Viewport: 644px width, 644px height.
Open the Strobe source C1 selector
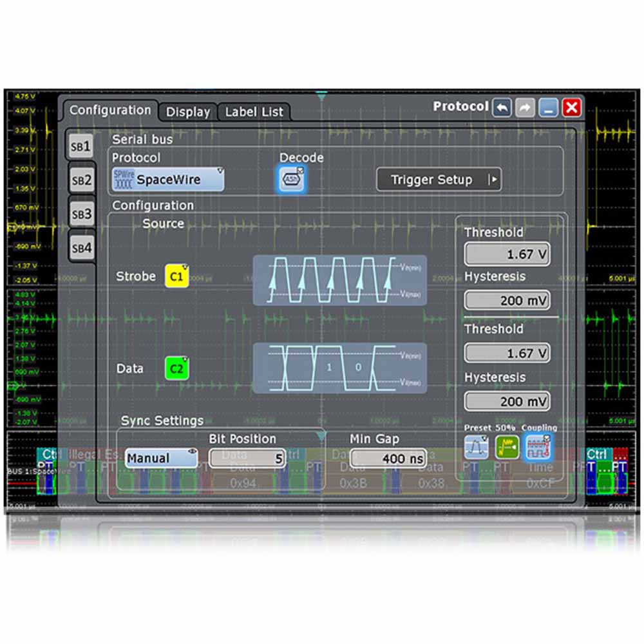[x=176, y=276]
